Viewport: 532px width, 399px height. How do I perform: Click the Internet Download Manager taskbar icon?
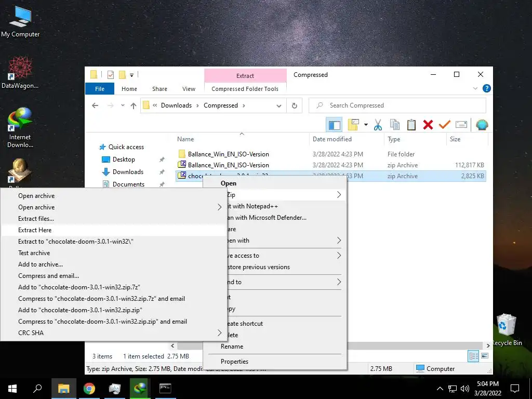point(140,389)
